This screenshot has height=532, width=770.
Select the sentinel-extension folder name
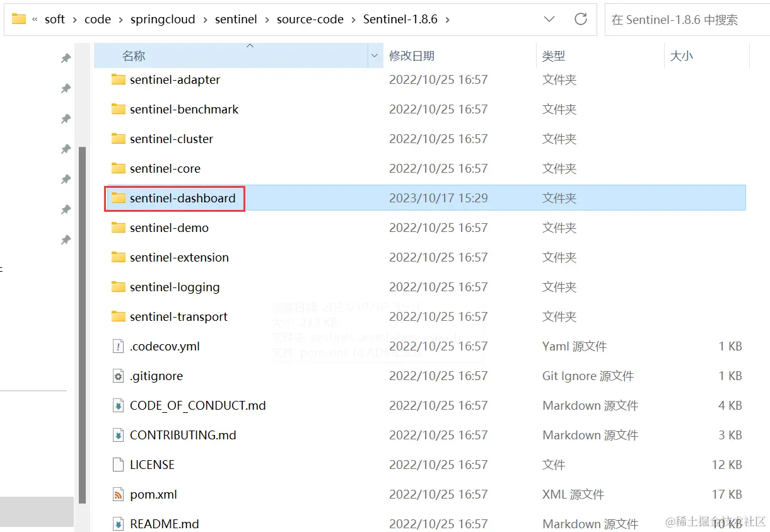[x=179, y=257]
